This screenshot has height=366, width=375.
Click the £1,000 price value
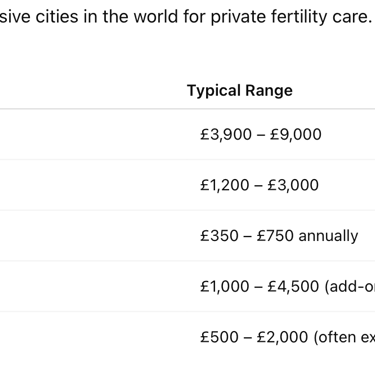225,287
